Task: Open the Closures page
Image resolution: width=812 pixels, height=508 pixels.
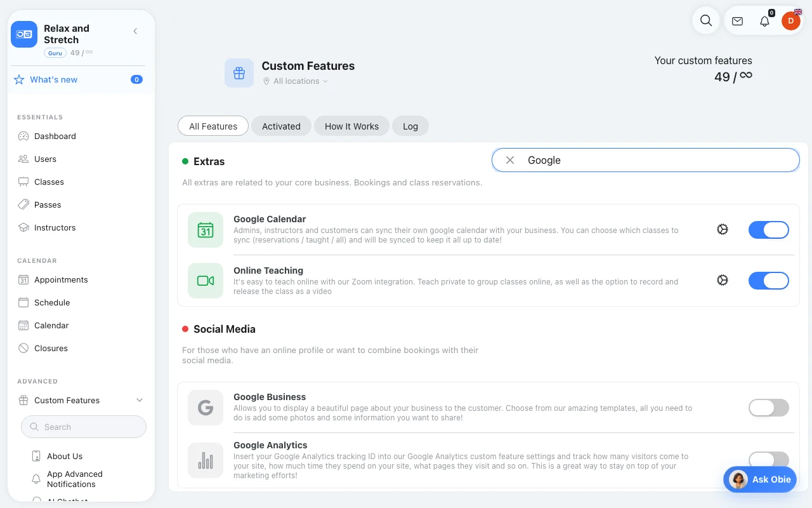Action: [x=51, y=348]
